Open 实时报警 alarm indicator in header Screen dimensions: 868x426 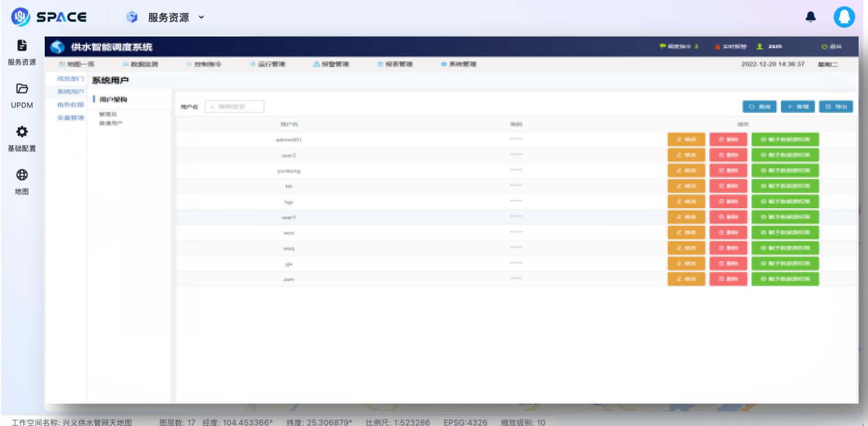click(730, 47)
